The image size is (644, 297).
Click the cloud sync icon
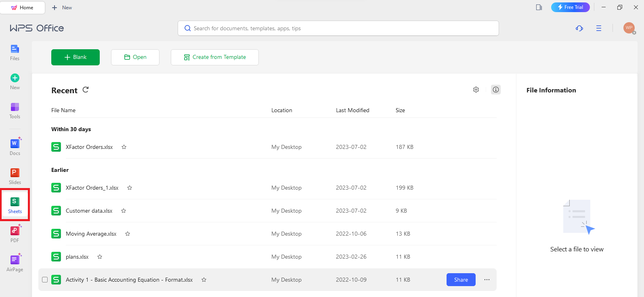point(579,28)
